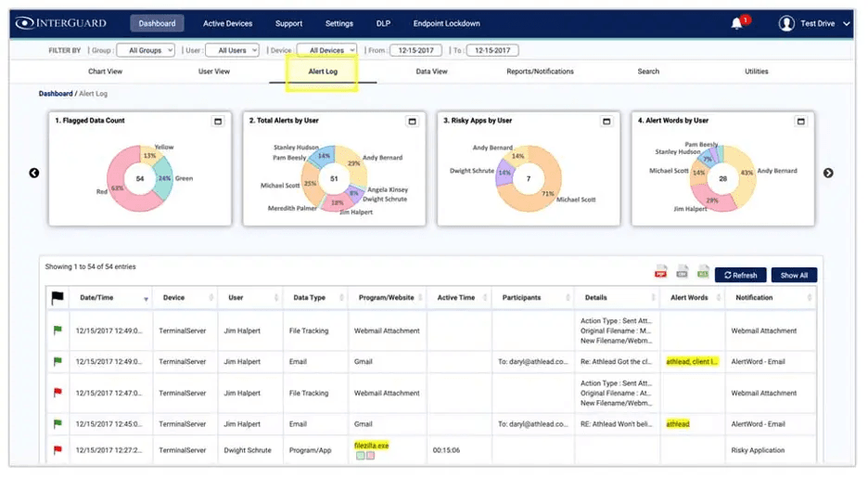Toggle green flag on first Jim Halpert row
The width and height of the screenshot is (868, 479).
(x=57, y=330)
